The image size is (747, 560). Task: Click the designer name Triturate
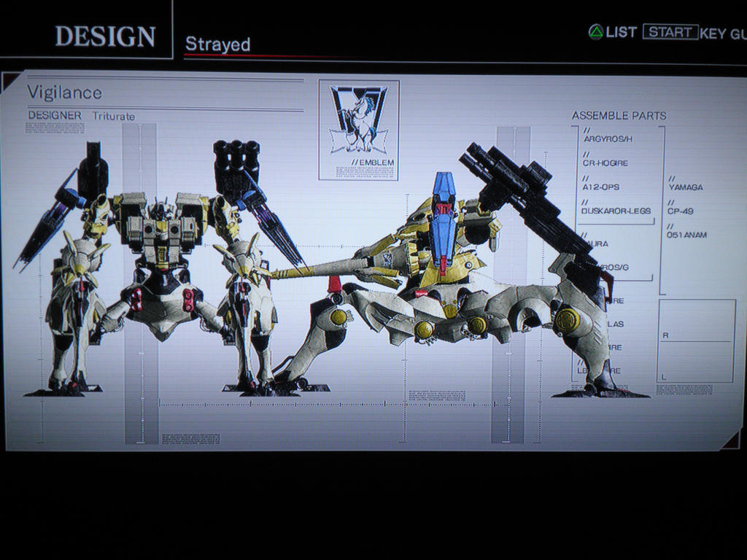pyautogui.click(x=113, y=116)
